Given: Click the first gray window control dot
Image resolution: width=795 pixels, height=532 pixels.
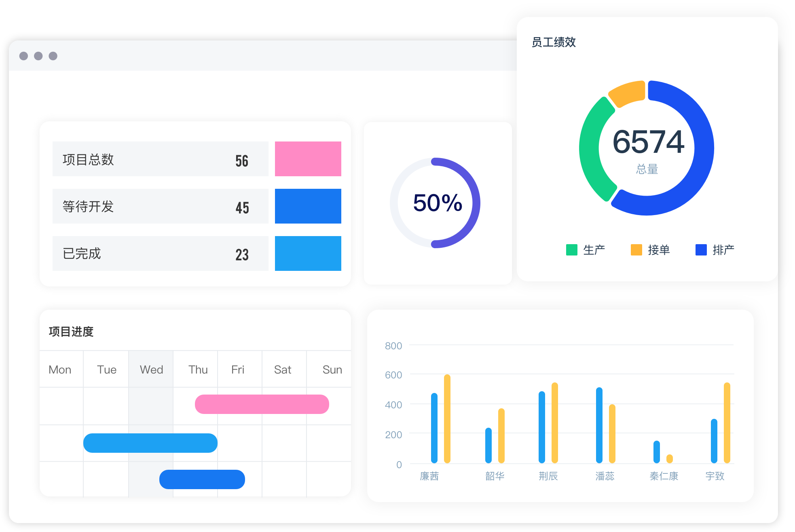Looking at the screenshot, I should (24, 56).
